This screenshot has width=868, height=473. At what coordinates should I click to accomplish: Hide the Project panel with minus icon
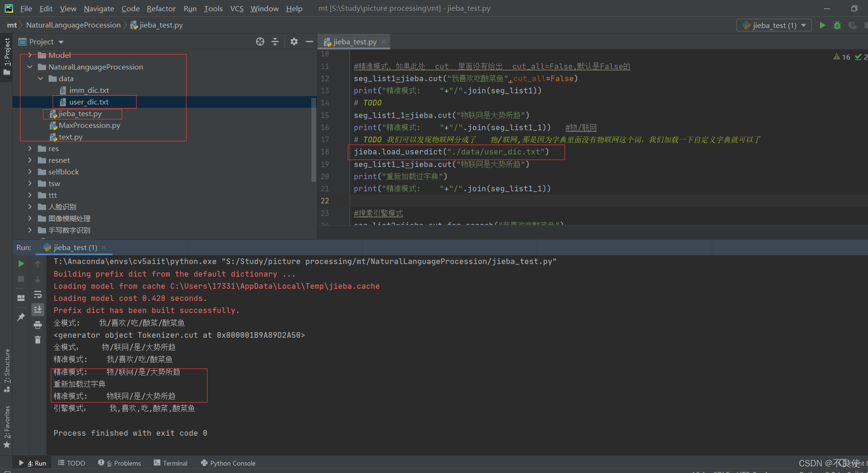point(309,42)
